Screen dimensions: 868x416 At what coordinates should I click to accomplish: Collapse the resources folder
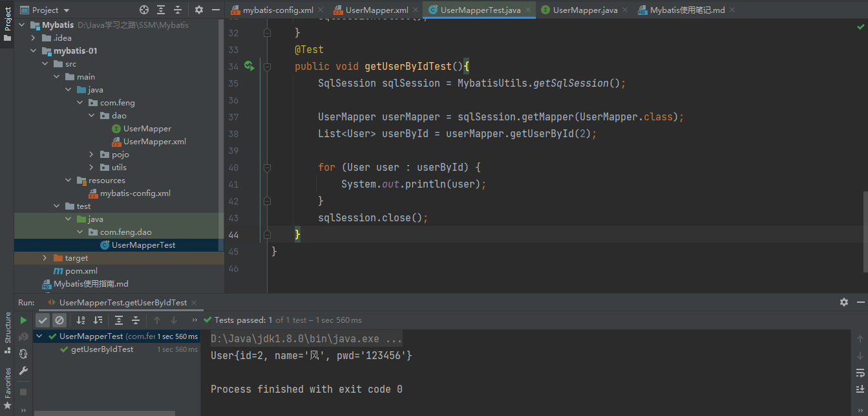pyautogui.click(x=68, y=180)
